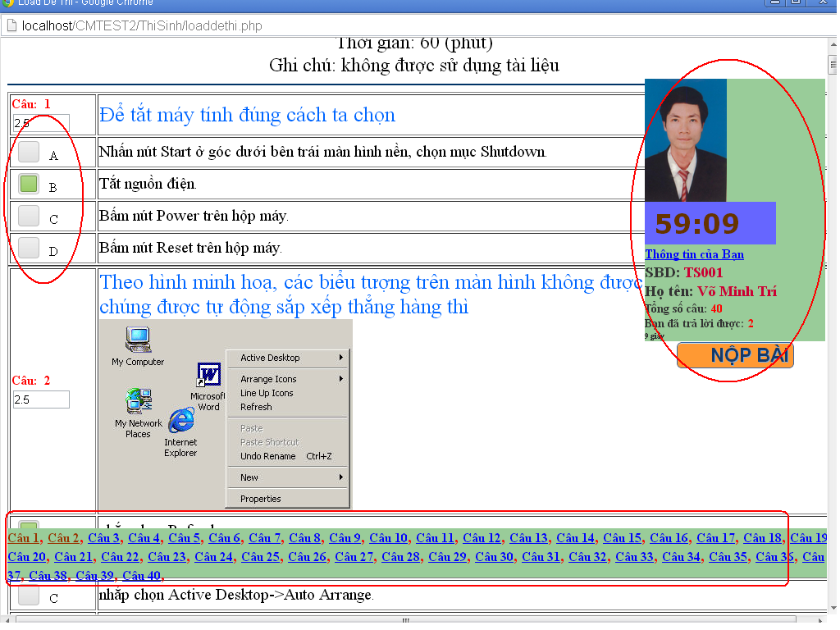The width and height of the screenshot is (840, 630).
Task: Open Câu 31
Action: (541, 557)
